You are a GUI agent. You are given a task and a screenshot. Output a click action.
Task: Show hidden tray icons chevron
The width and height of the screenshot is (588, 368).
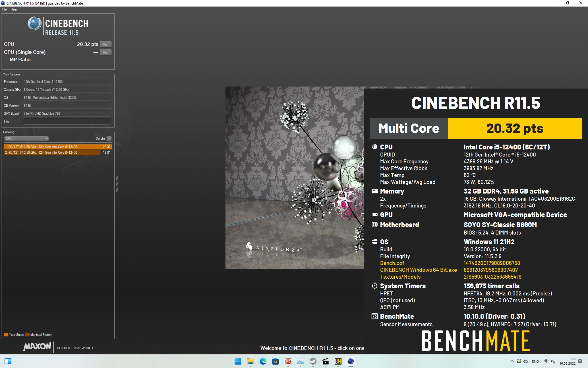512,361
